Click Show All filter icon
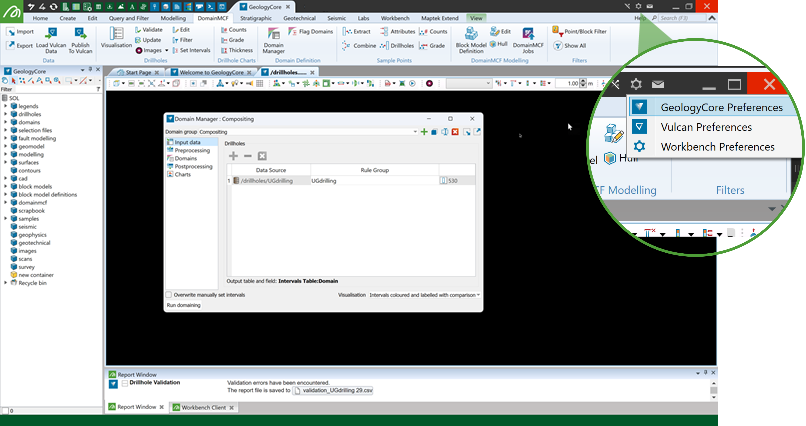Viewport: 806px width, 426px height. click(x=558, y=46)
